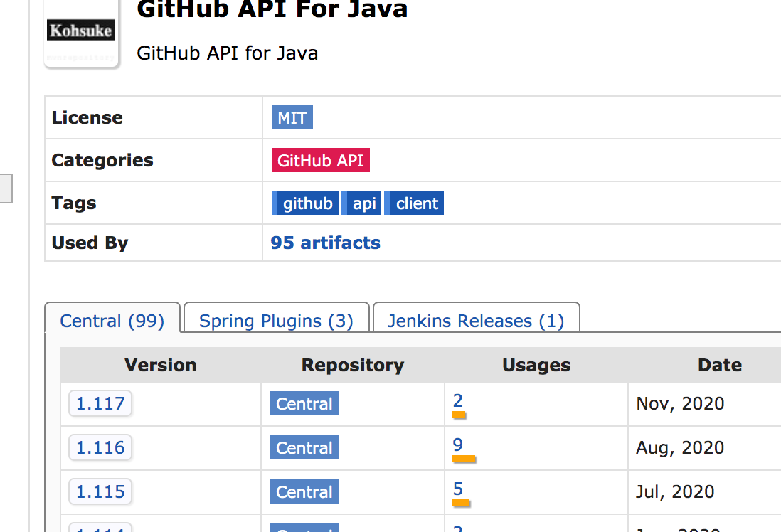Open version 1.116

(100, 448)
